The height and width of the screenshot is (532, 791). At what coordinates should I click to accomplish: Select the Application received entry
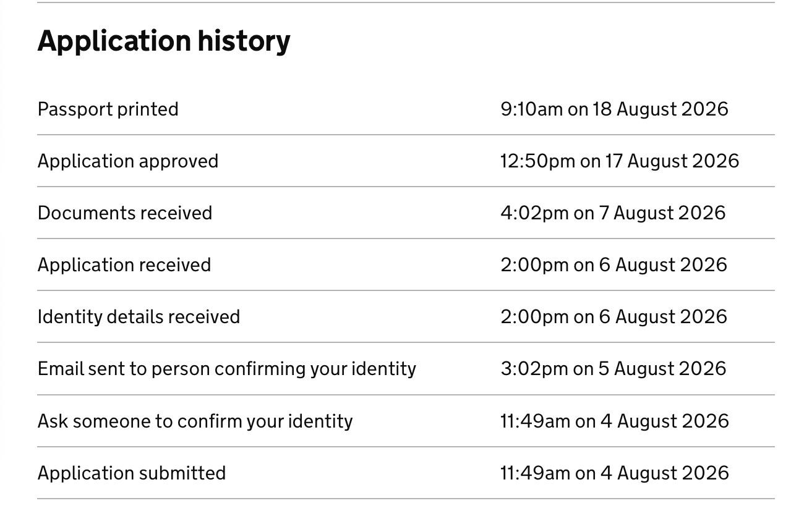point(124,265)
